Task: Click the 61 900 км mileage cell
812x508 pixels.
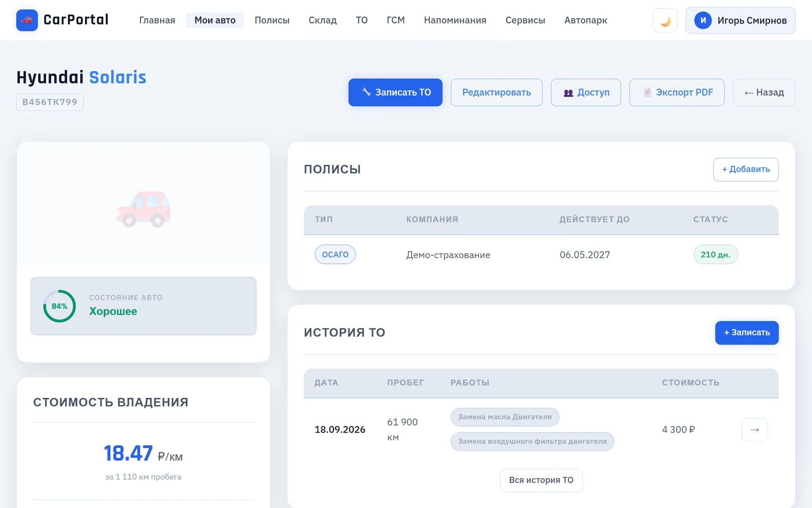Action: [402, 429]
